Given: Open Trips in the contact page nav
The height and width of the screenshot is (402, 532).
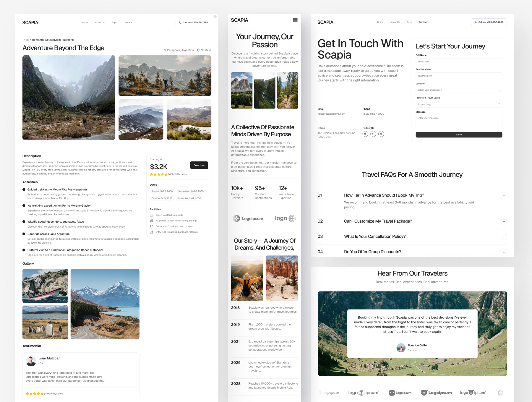Looking at the screenshot, I should [x=409, y=22].
